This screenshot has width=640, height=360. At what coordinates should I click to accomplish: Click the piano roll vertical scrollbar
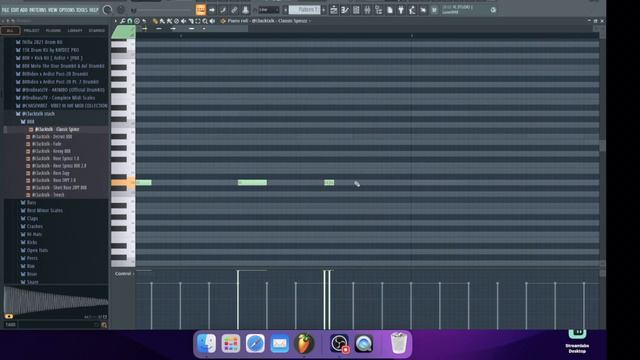click(x=602, y=146)
